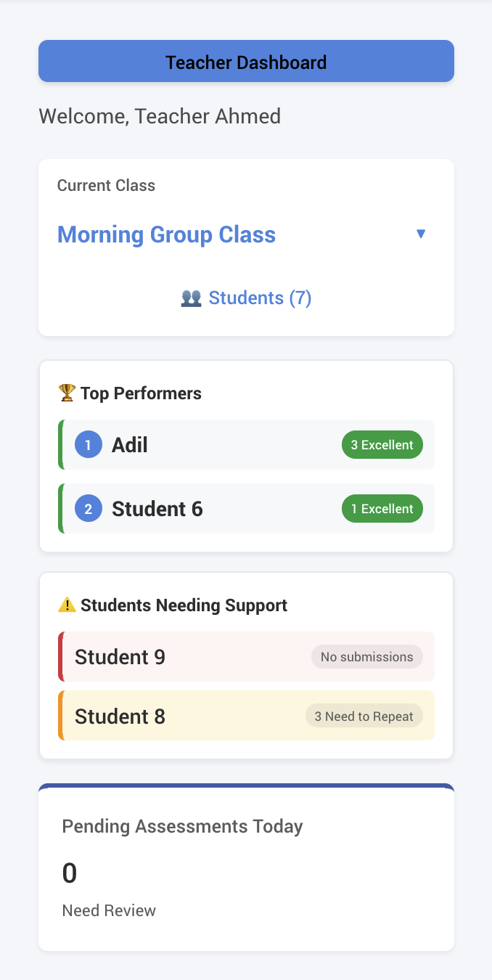Click the green 3 Excellent badge for Adil
Viewport: 492px width, 980px height.
(382, 444)
